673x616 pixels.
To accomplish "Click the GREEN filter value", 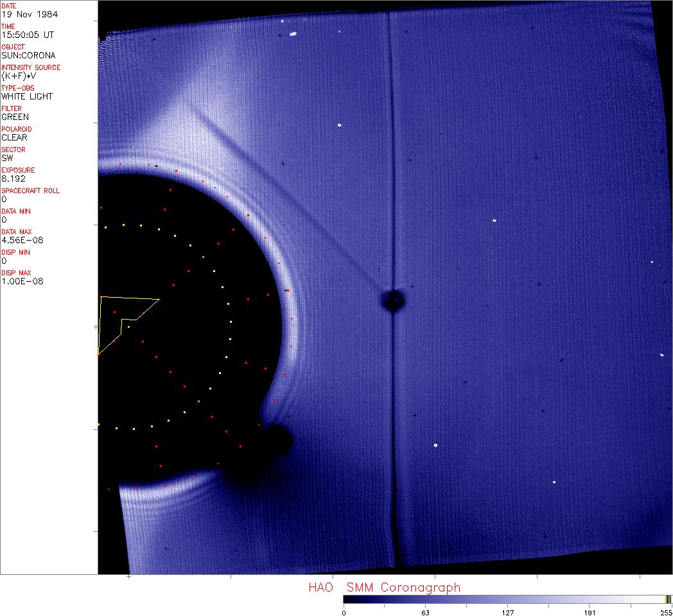I will click(x=15, y=117).
